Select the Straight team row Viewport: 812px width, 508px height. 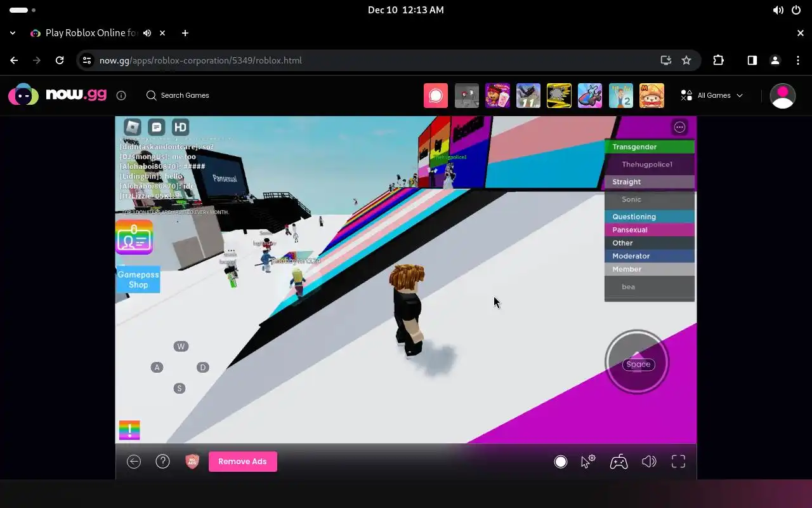point(650,182)
